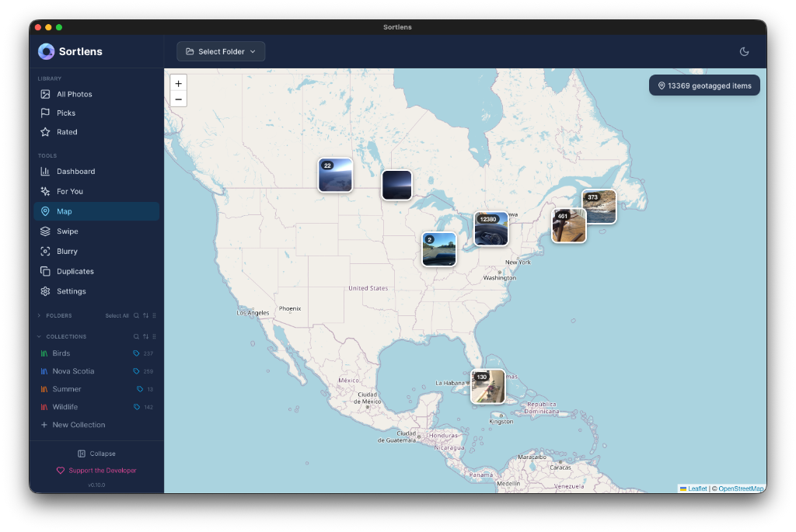Open the Birds collection
Image resolution: width=796 pixels, height=532 pixels.
96,353
